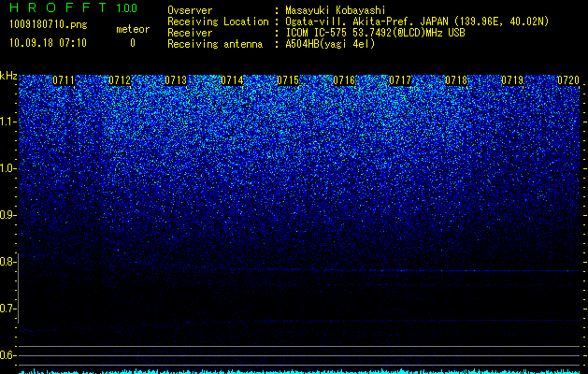Click the cyan signal level strip at bottom
Viewport: 588px width, 374px height.
[299, 371]
